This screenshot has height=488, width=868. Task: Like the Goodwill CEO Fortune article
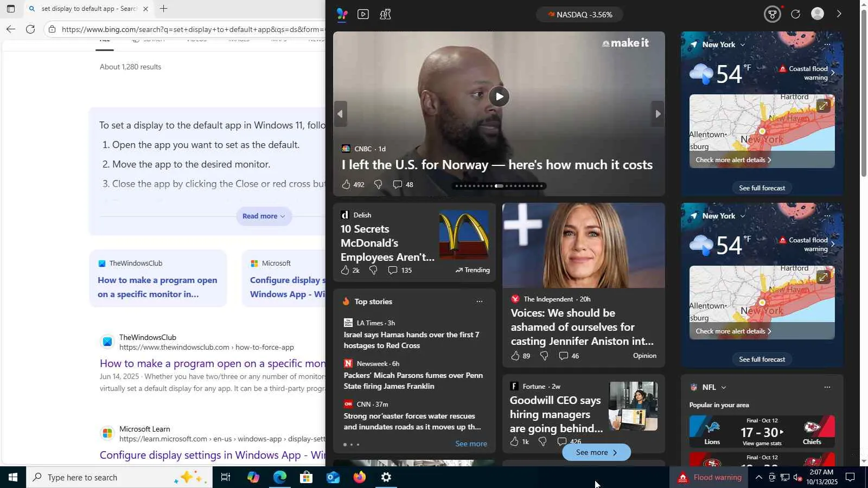[x=514, y=441]
